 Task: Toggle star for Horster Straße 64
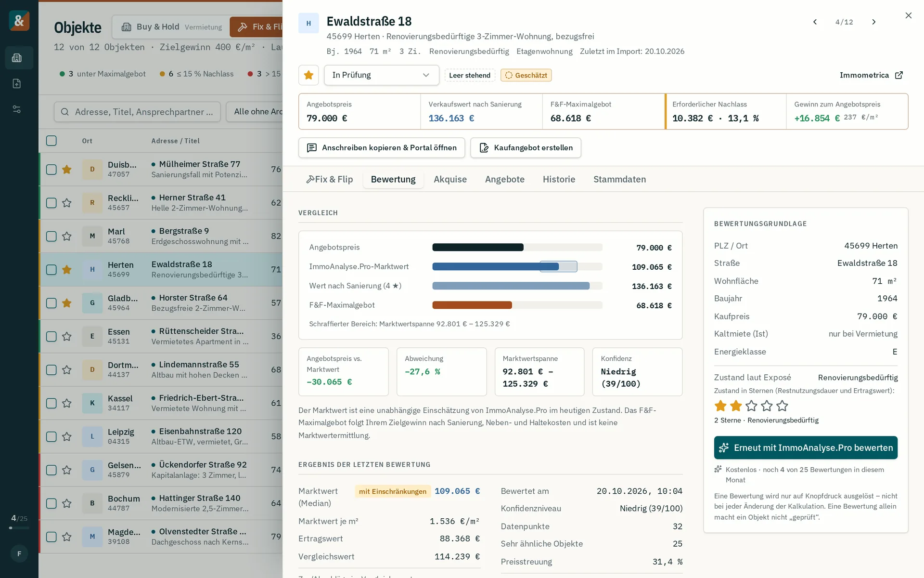pyautogui.click(x=67, y=303)
